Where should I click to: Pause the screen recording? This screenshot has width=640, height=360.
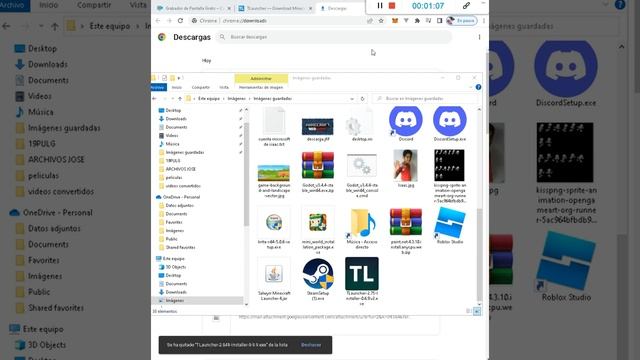pos(380,6)
